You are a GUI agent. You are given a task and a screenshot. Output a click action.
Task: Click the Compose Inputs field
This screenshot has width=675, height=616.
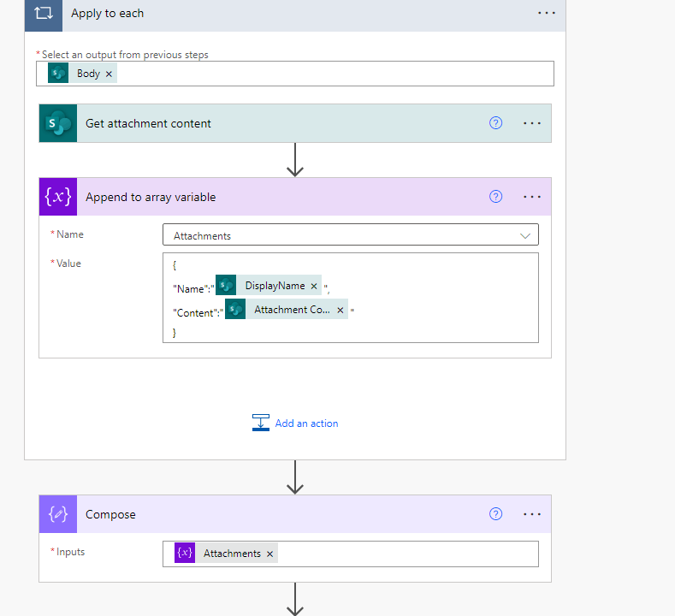pos(351,554)
